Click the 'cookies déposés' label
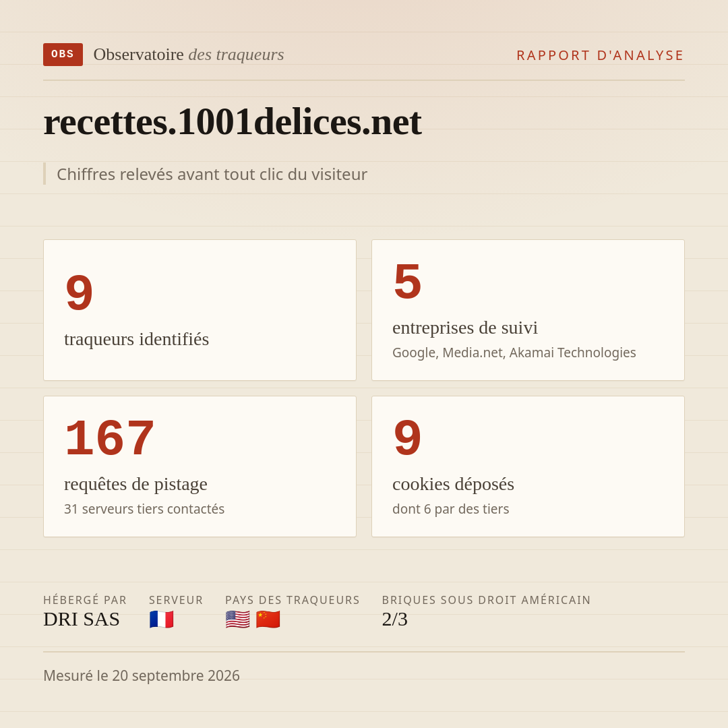The height and width of the screenshot is (728, 728). coord(453,484)
